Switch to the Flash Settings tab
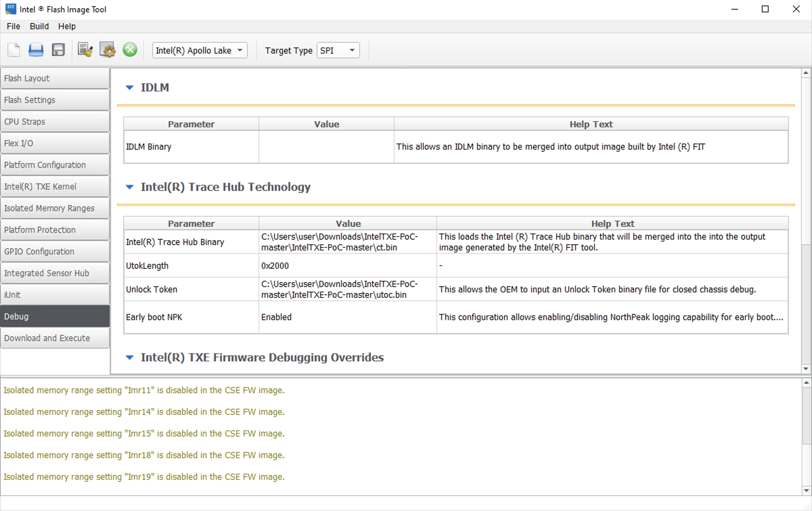The height and width of the screenshot is (511, 812). 55,100
